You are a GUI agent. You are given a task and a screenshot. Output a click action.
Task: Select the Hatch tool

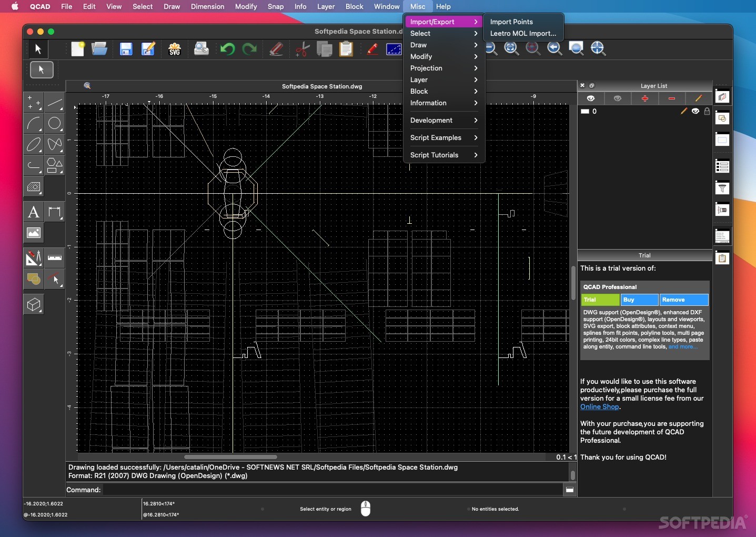(34, 187)
